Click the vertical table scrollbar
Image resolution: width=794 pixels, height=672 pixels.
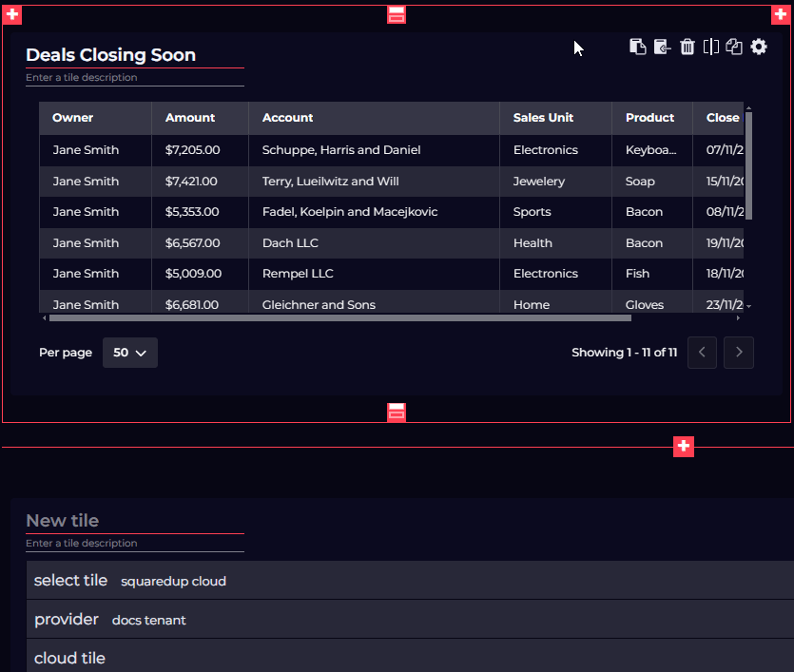748,166
